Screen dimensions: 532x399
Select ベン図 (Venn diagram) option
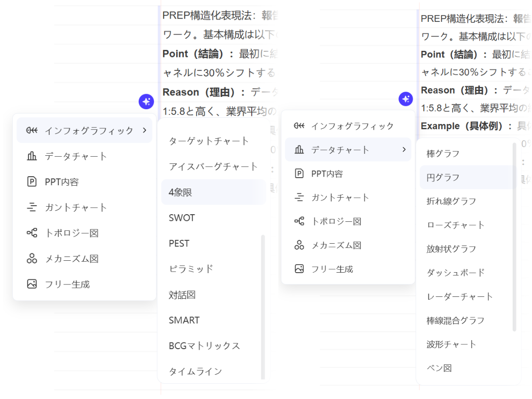click(438, 368)
